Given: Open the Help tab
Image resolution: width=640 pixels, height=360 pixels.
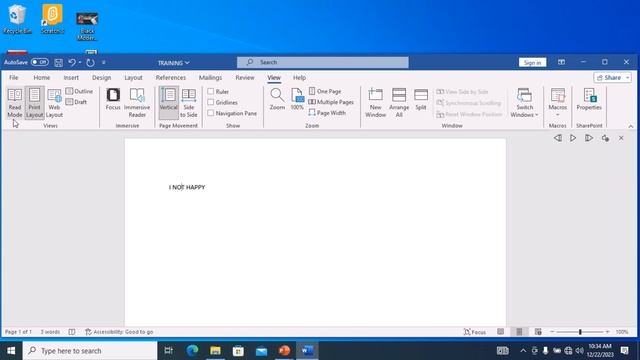Looking at the screenshot, I should 299,78.
